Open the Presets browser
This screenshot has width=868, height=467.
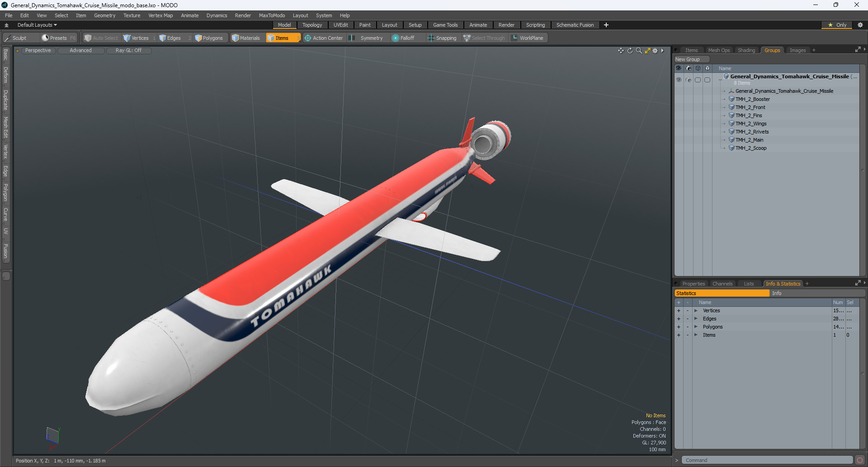pyautogui.click(x=58, y=38)
